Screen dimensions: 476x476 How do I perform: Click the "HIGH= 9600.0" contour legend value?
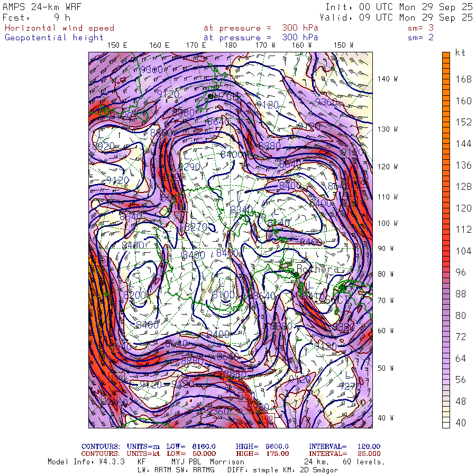[x=262, y=446]
